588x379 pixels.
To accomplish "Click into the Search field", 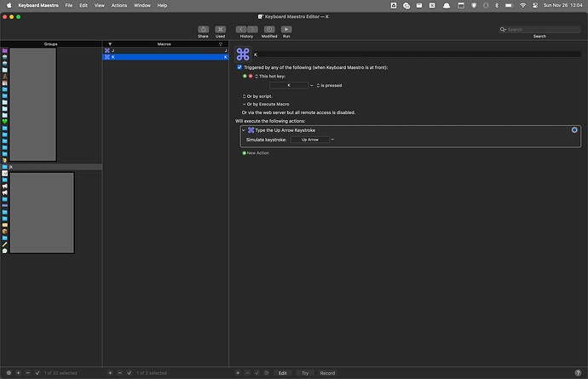I will (x=540, y=29).
